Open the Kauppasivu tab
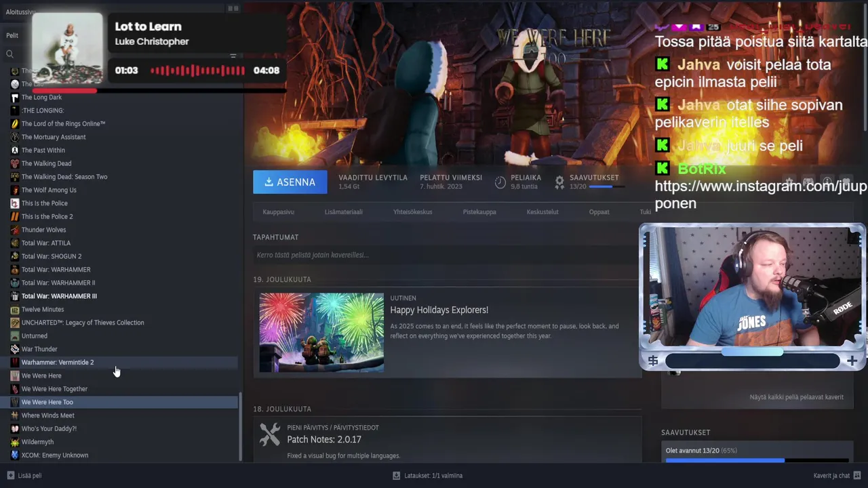Viewport: 868px width, 488px height. pyautogui.click(x=278, y=212)
